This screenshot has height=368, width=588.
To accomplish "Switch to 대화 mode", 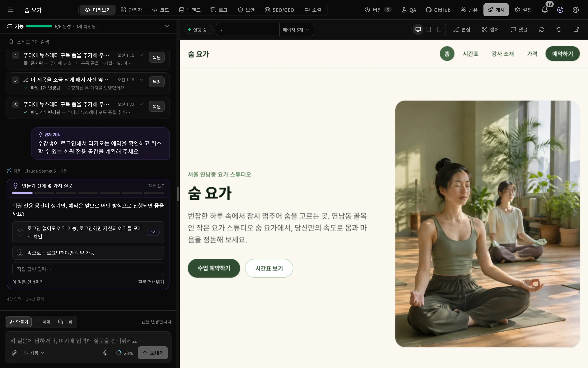I will pos(65,322).
